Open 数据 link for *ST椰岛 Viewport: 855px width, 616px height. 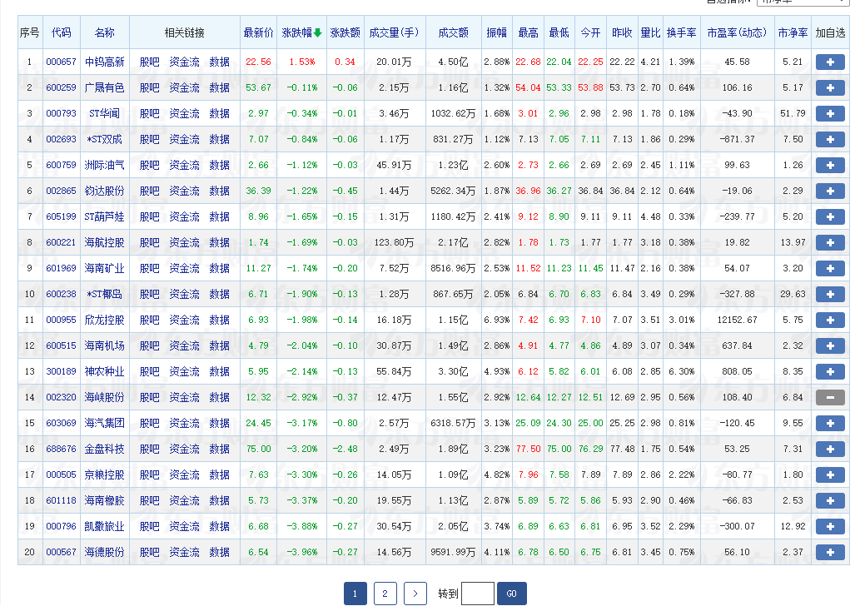pos(219,295)
